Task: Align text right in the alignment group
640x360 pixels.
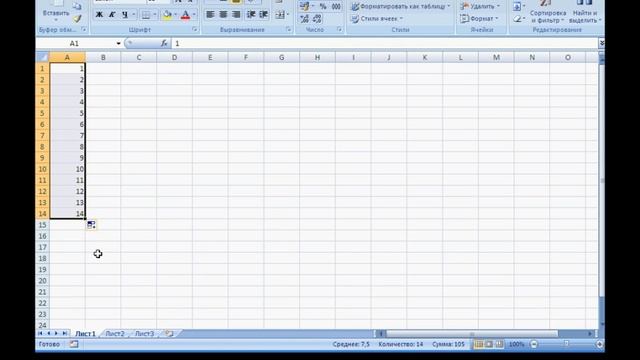Action: point(236,15)
